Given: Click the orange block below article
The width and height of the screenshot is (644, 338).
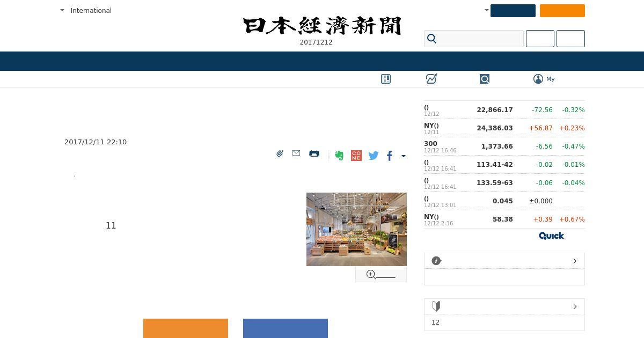Looking at the screenshot, I should (186, 328).
